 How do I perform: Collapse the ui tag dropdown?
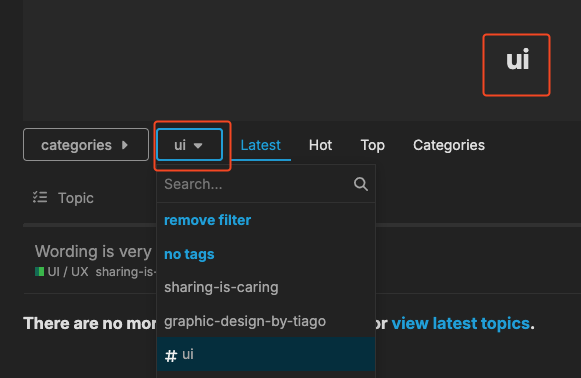click(x=189, y=145)
